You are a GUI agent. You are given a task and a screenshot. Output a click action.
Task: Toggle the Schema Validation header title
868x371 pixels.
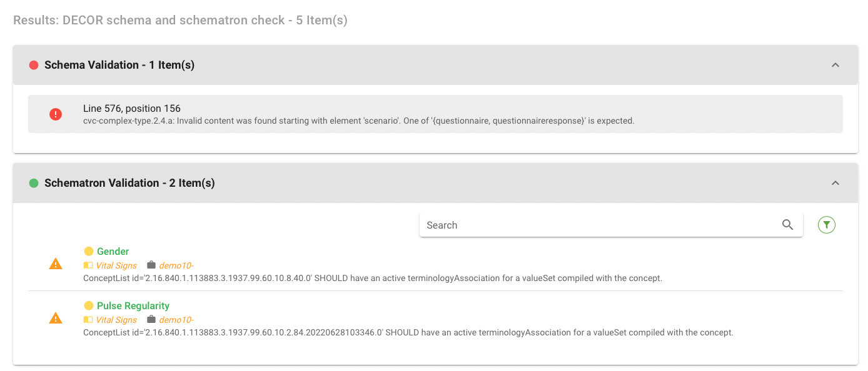coord(119,65)
